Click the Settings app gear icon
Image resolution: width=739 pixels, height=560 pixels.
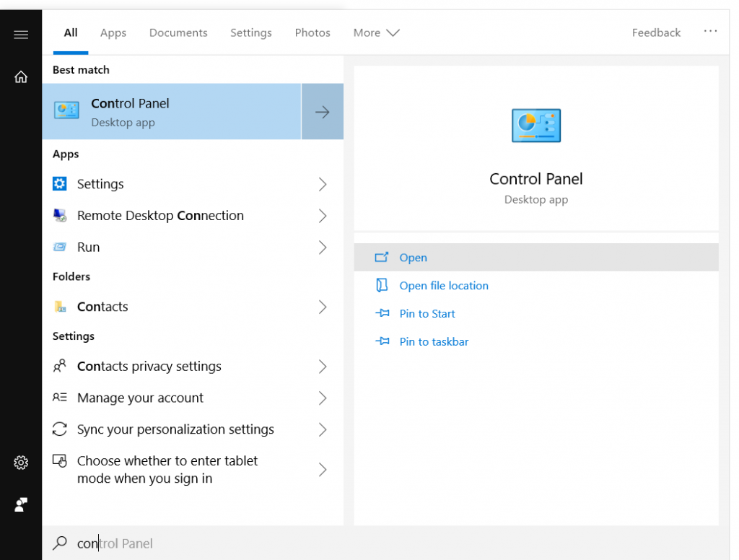click(x=59, y=183)
